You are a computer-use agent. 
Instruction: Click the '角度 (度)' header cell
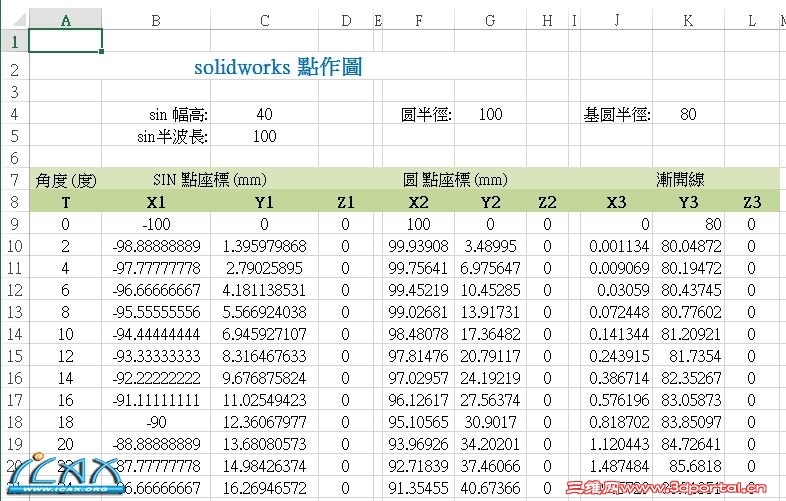pos(66,180)
